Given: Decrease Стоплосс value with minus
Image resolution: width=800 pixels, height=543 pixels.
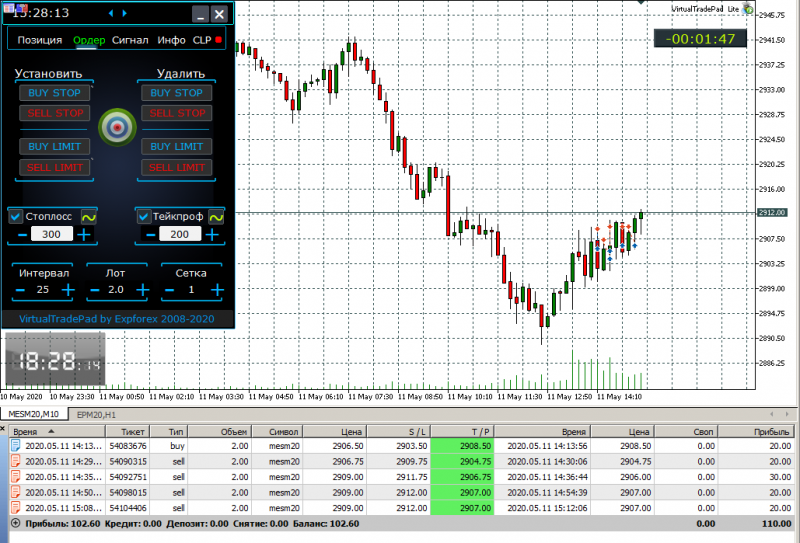Looking at the screenshot, I should (22, 235).
